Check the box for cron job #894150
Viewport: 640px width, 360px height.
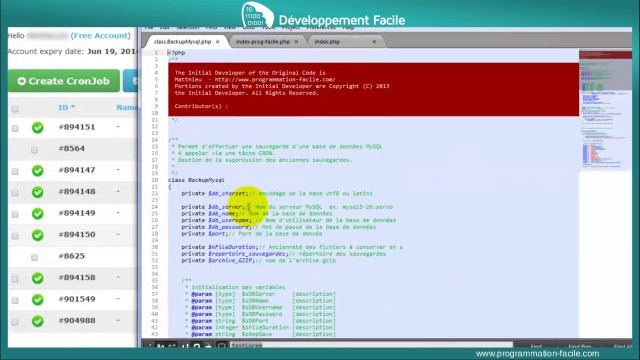15,236
